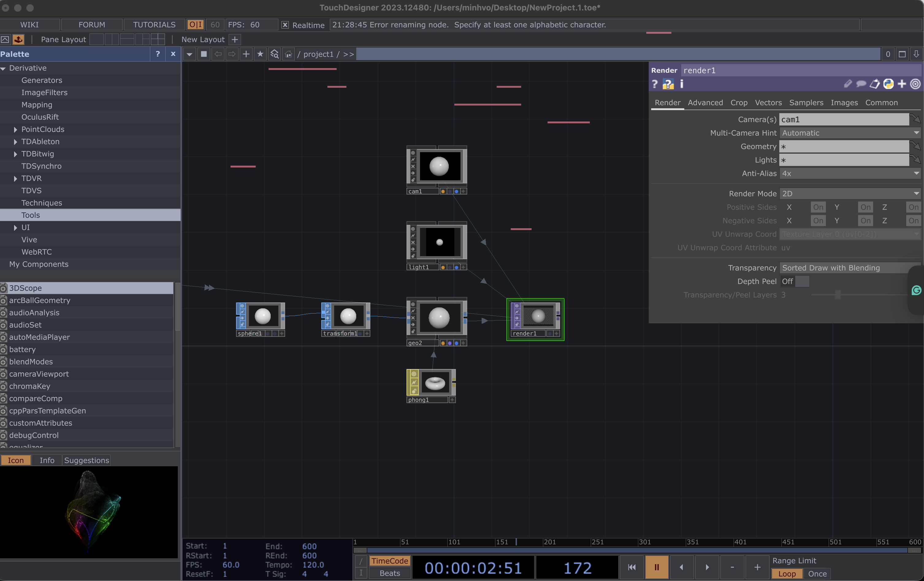The height and width of the screenshot is (581, 924).
Task: Open operator info 'i' icon
Action: pos(682,84)
